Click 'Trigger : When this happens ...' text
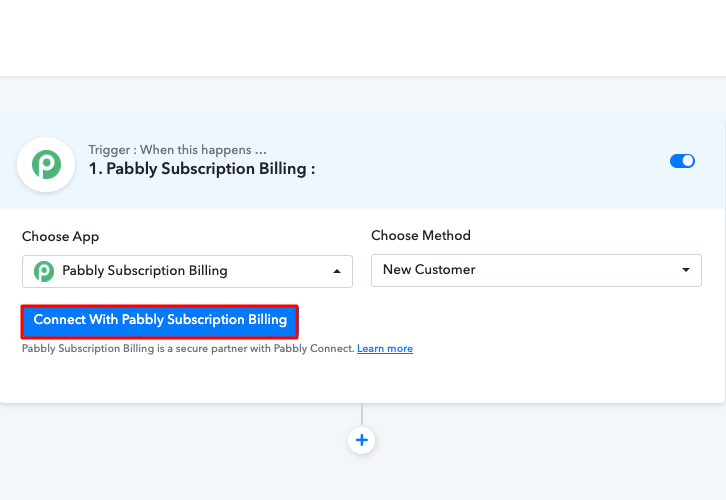 pyautogui.click(x=177, y=150)
